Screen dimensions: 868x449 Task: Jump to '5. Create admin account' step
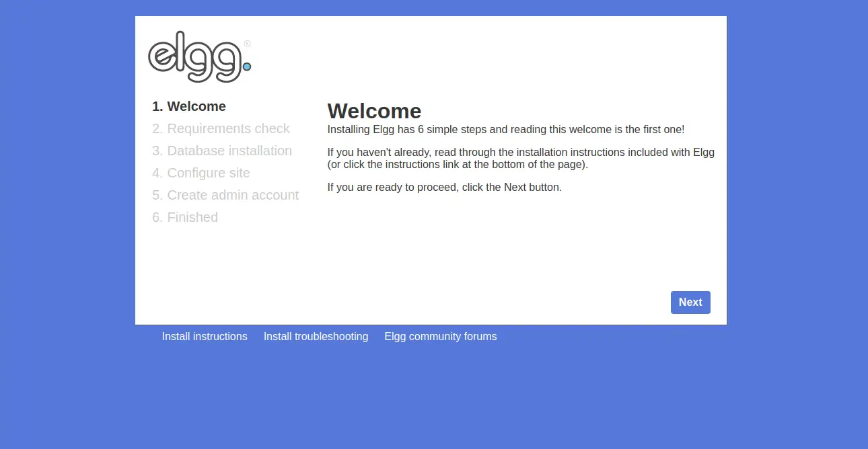coord(225,195)
